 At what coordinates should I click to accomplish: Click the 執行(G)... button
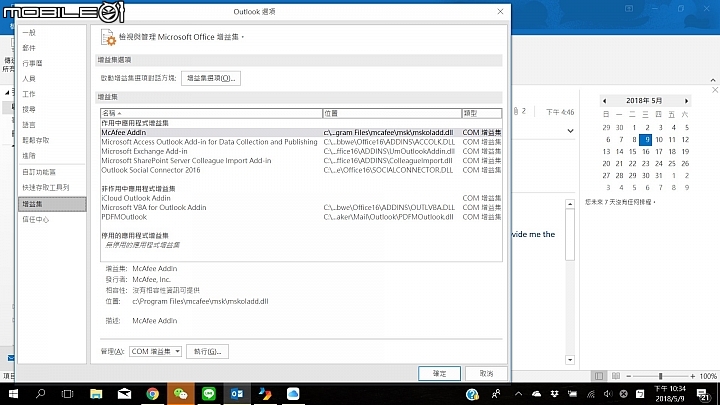click(207, 352)
